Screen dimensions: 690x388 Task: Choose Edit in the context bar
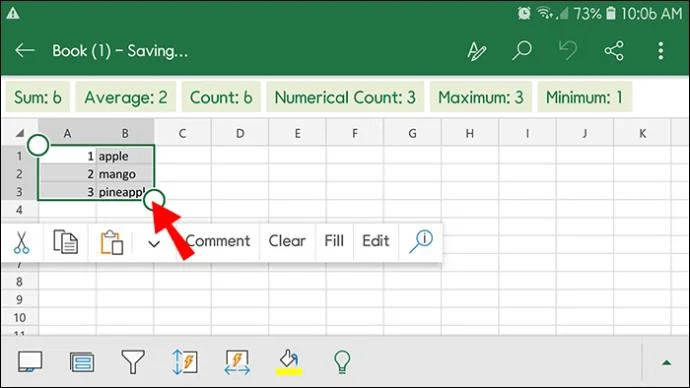(x=376, y=241)
